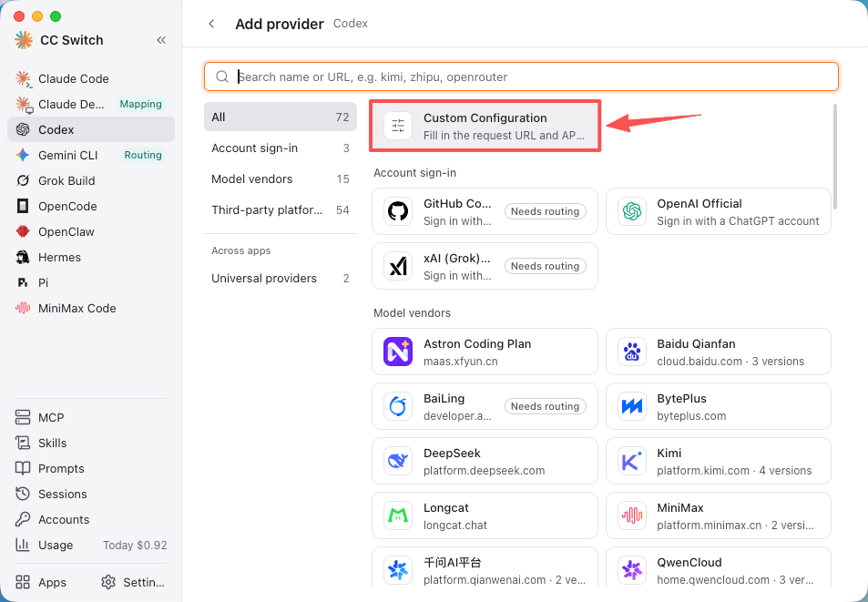Select Baidu Qianfan provider card
Viewport: 868px width, 602px height.
click(719, 352)
